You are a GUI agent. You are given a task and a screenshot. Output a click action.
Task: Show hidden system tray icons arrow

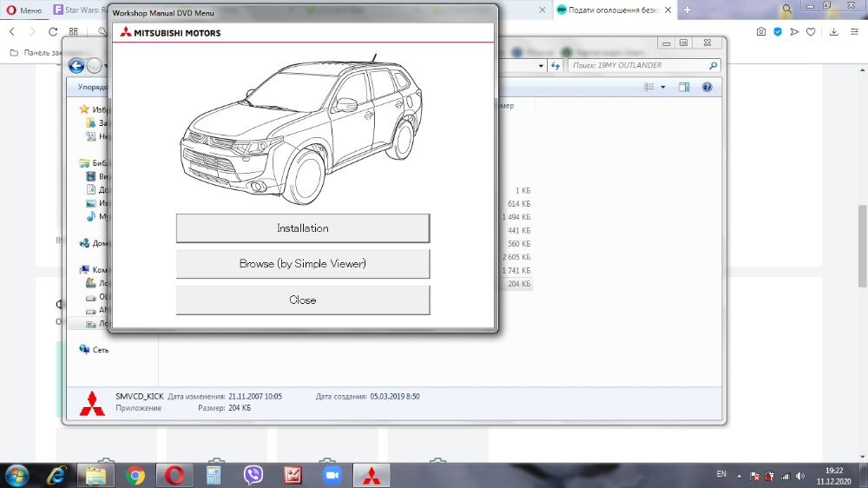(740, 475)
